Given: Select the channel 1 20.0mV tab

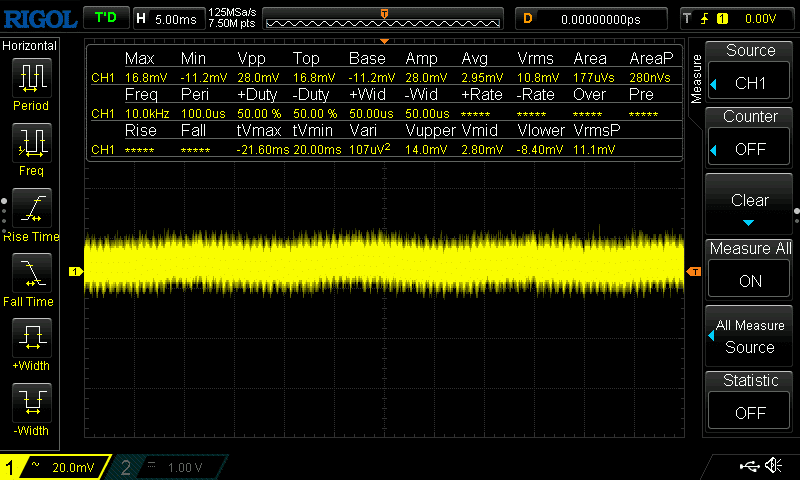Looking at the screenshot, I should (x=55, y=467).
